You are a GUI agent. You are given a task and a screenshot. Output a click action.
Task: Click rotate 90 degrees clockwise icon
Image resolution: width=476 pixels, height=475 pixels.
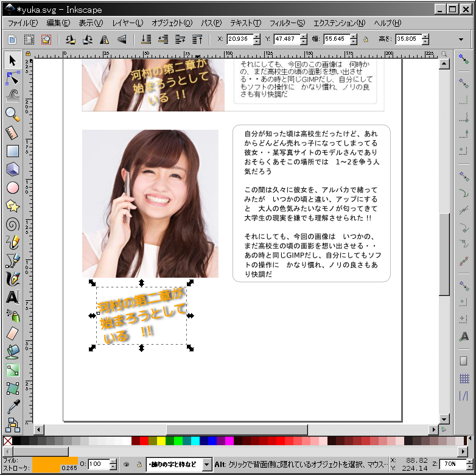click(x=88, y=39)
